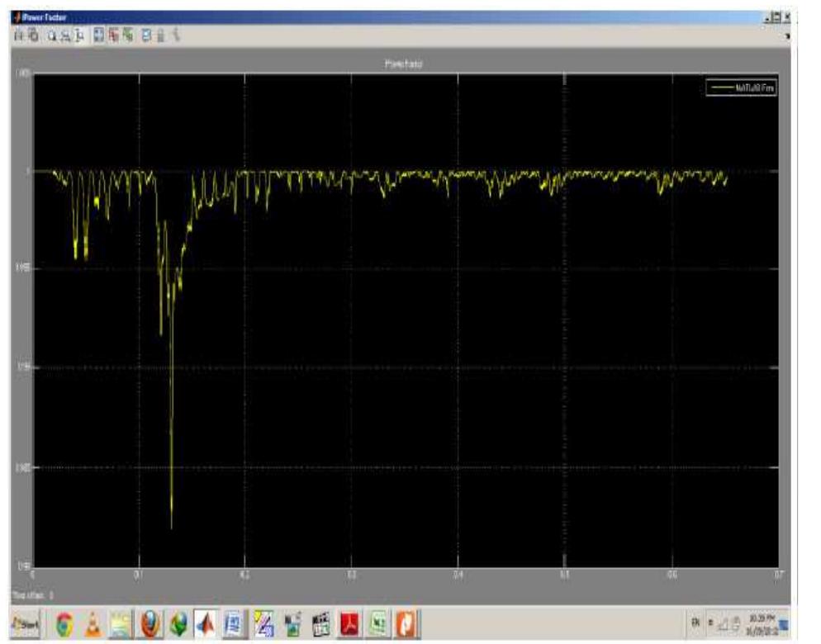Select the Zoom Y-axis tool

[79, 36]
